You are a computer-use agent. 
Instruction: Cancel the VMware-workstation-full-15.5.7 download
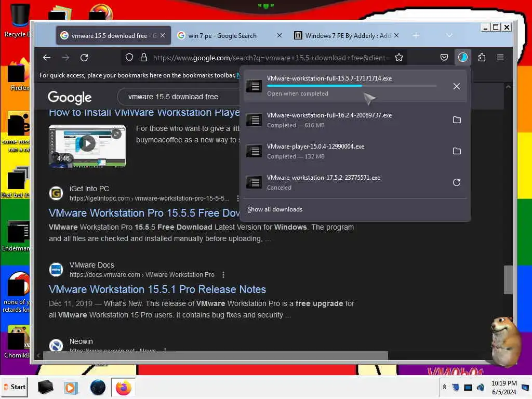457,86
